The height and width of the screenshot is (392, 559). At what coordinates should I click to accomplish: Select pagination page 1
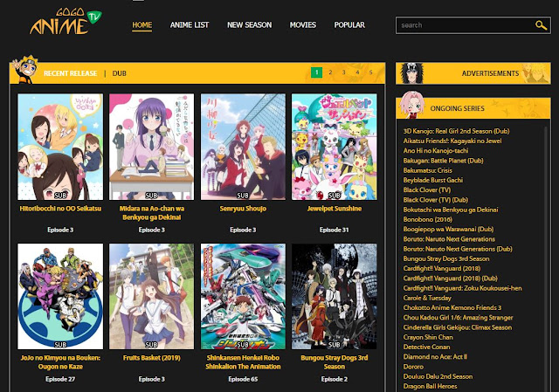pyautogui.click(x=316, y=72)
